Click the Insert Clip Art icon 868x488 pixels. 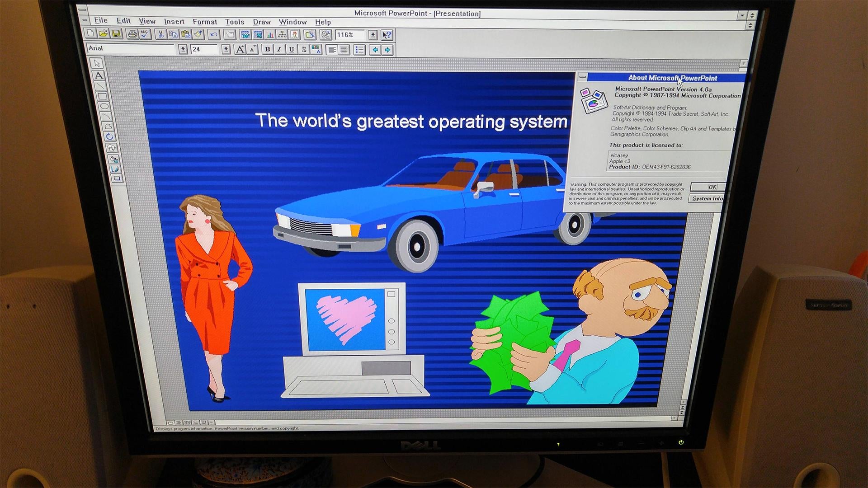294,34
